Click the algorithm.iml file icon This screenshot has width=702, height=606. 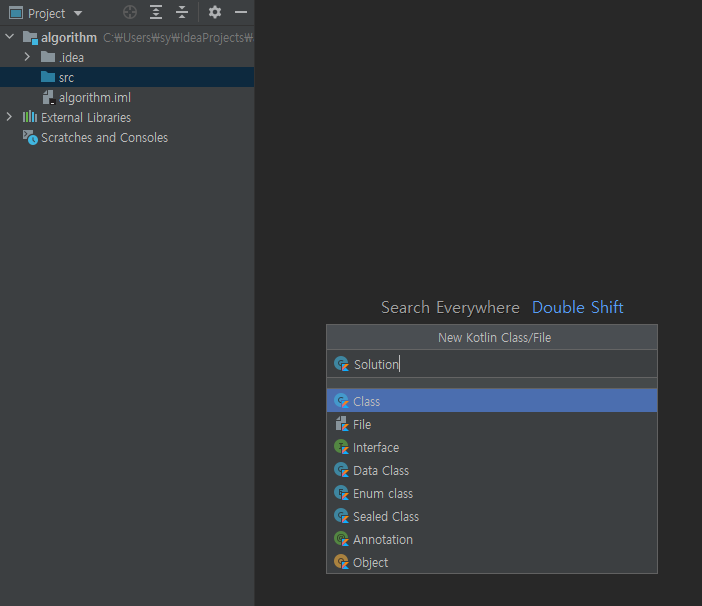point(48,98)
